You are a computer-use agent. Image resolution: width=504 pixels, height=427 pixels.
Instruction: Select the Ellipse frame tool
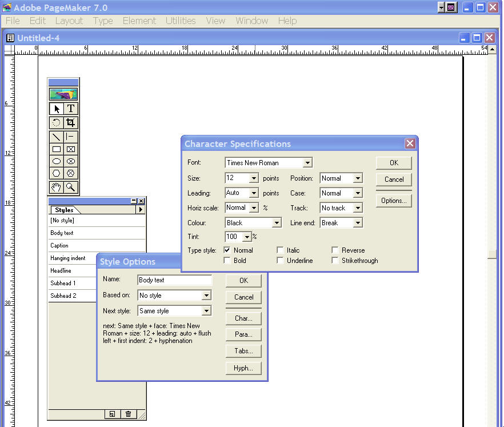click(71, 161)
